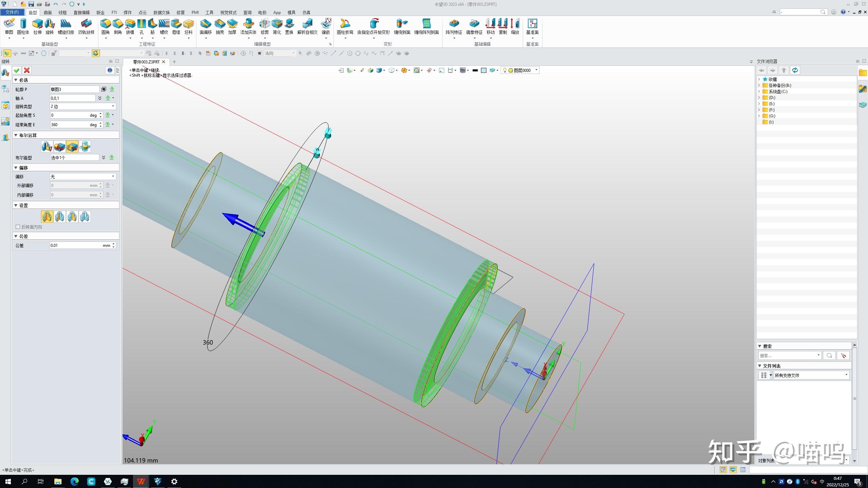
Task: Apply the 圆角 fillet tool
Action: pos(105,26)
